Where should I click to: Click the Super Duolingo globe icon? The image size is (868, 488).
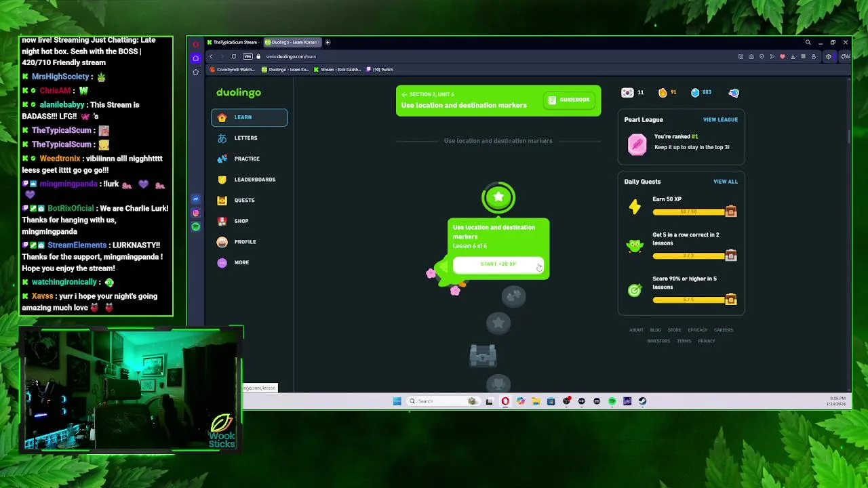point(734,93)
